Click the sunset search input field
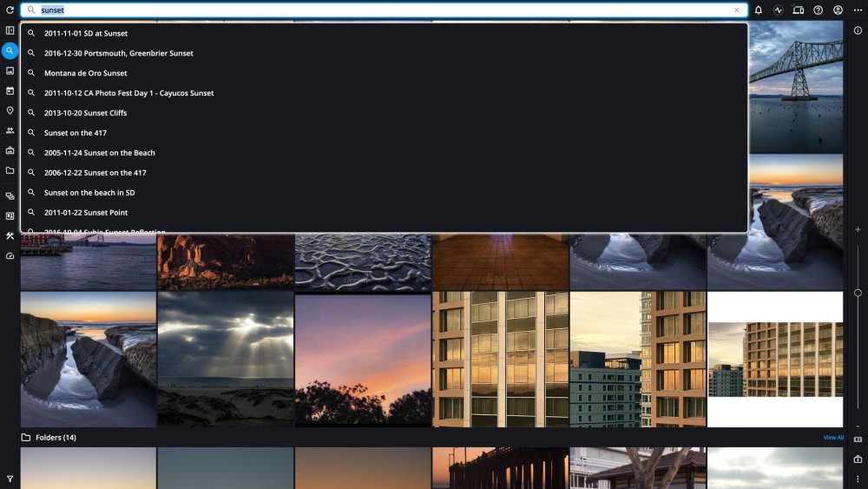Screen dimensions: 868x489 tap(385, 10)
